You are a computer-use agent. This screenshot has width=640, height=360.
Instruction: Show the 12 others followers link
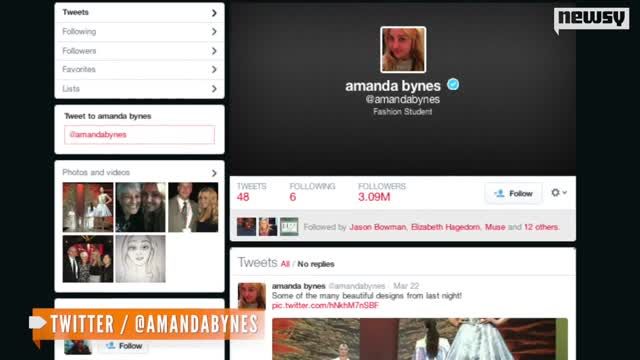[542, 227]
